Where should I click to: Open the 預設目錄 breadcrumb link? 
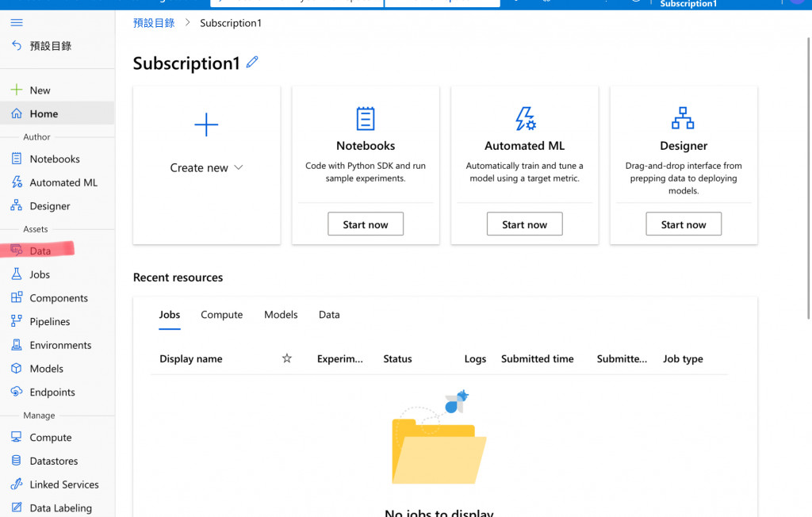click(154, 23)
